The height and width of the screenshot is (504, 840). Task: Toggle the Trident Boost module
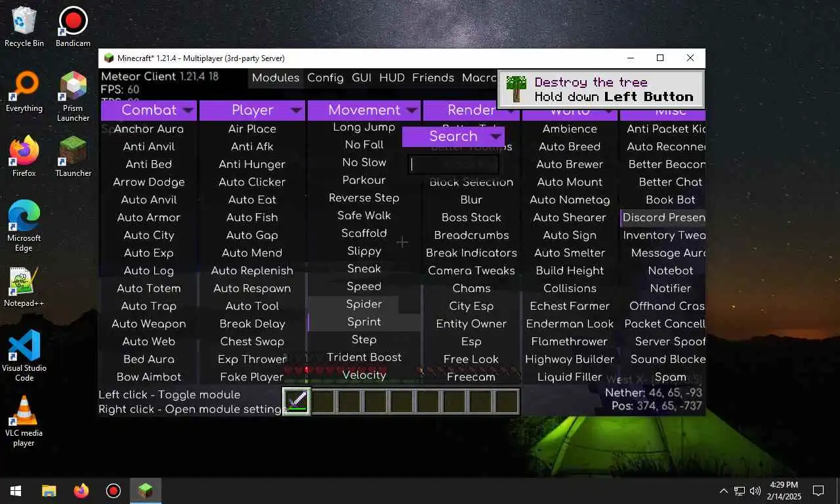(x=364, y=358)
